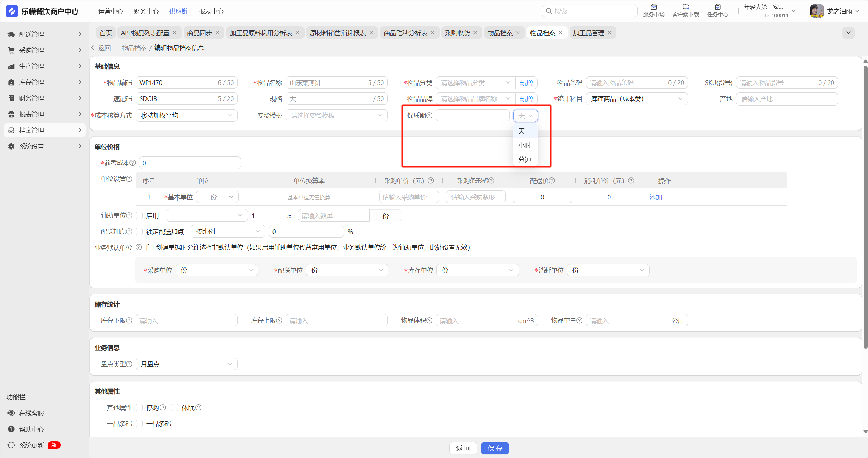Viewport: 868px width, 458px height.
Task: Click the 配送管理 truck icon in sidebar
Action: pyautogui.click(x=11, y=34)
